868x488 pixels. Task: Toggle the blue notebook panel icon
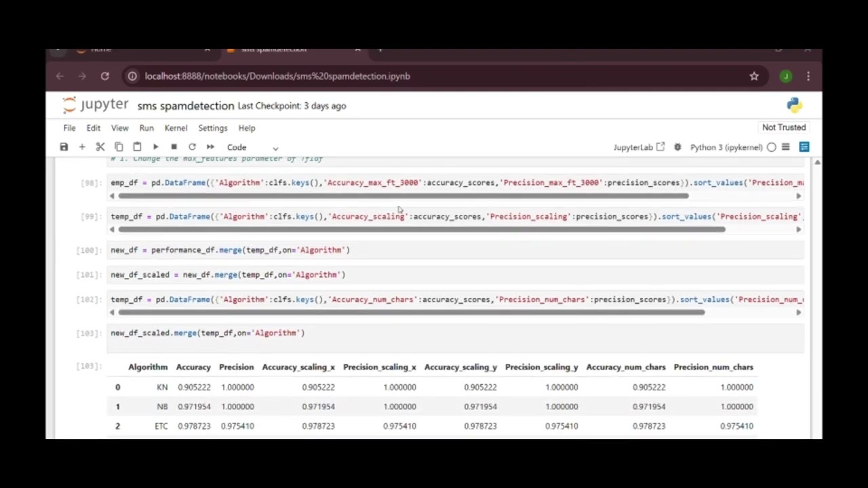coord(804,147)
